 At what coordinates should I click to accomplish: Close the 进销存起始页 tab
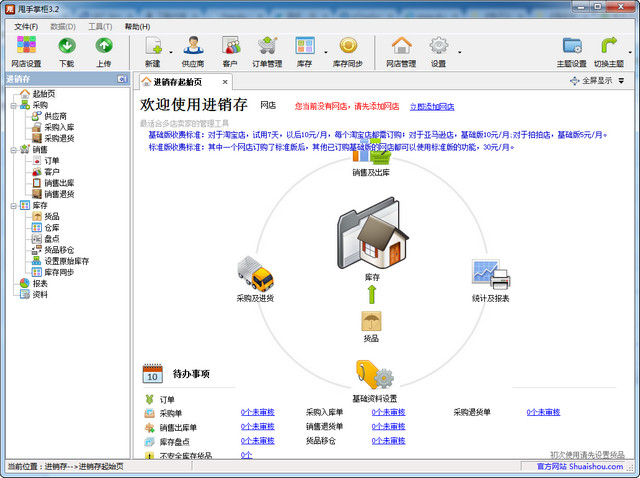[225, 82]
